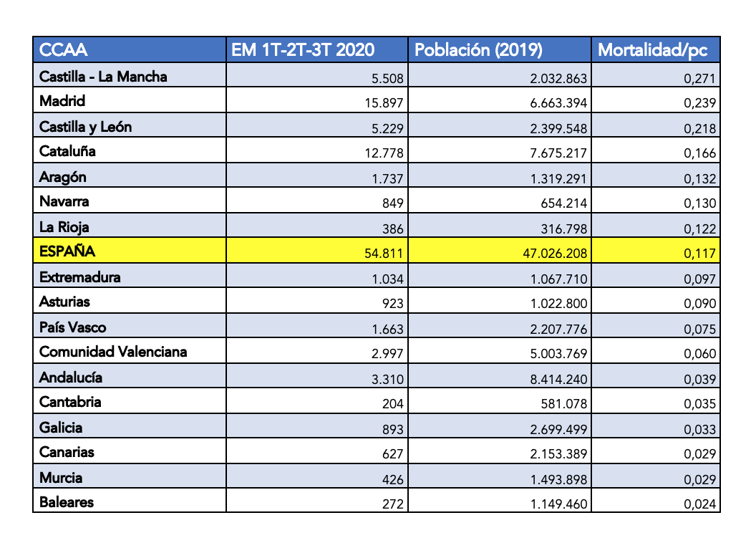Select the Comunidad Valenciana cell

click(113, 352)
